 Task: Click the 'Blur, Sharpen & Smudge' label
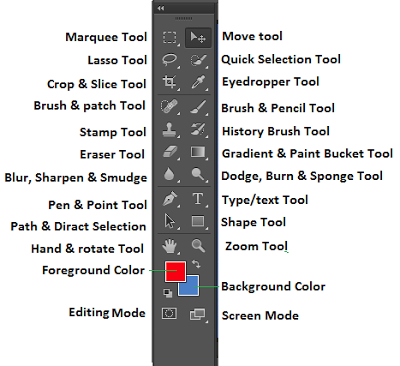(x=76, y=178)
